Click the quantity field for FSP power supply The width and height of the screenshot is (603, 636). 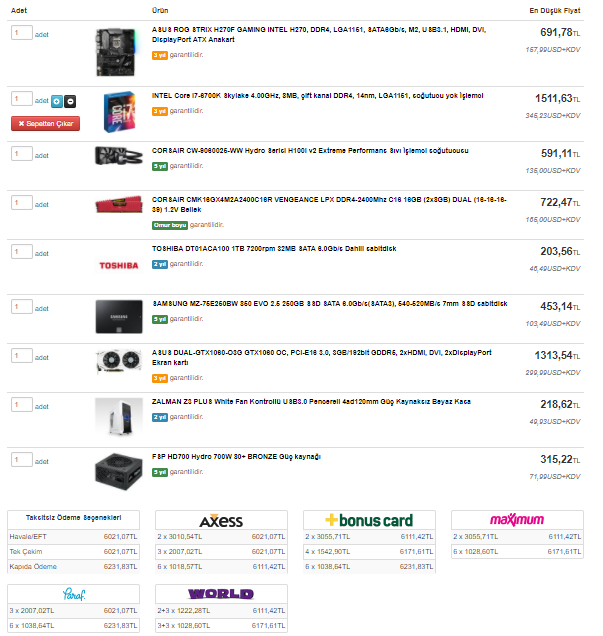(x=22, y=460)
